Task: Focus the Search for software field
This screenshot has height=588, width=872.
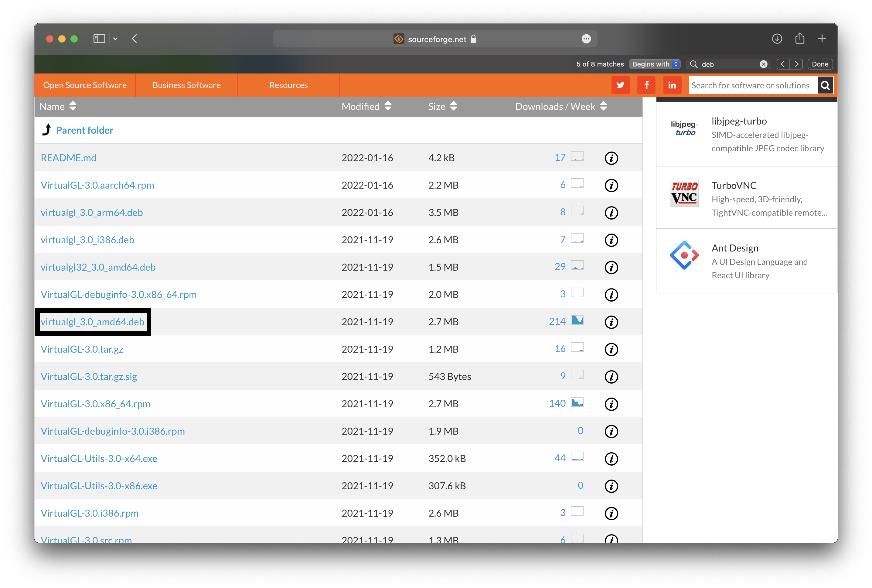Action: 753,85
